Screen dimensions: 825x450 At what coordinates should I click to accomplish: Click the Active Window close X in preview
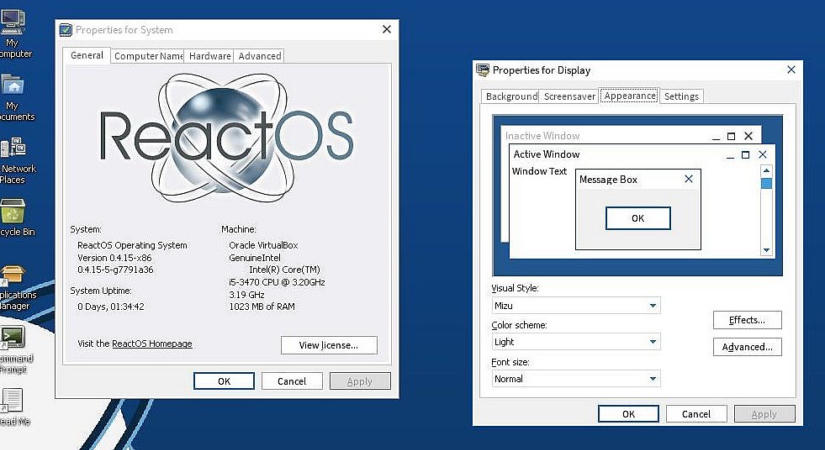point(762,154)
